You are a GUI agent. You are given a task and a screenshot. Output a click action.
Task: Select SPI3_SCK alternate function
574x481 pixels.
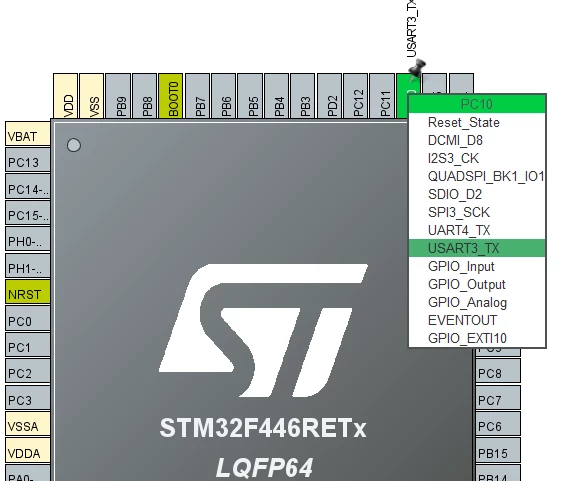[477, 212]
